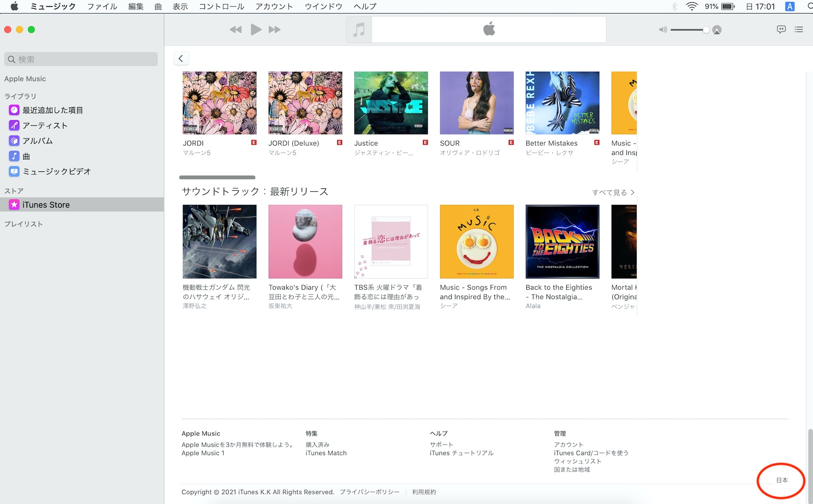This screenshot has height=504, width=813.
Task: Click the fast-forward (next track) button
Action: 274,30
